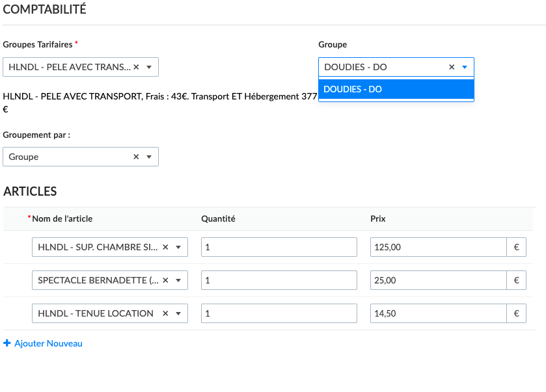Screen dimensions: 546x392
Task: Clear SPECTACLE BERNADETTE article selection
Action: pyautogui.click(x=165, y=280)
